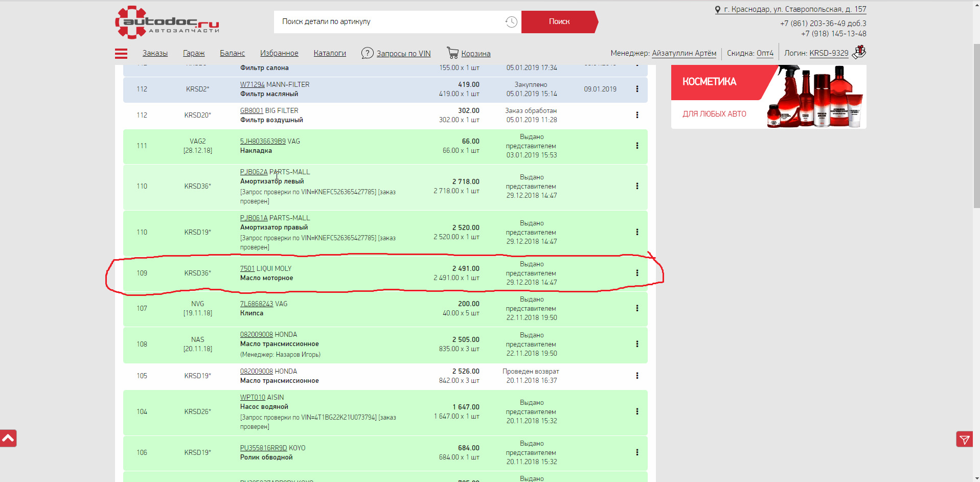Open part link PJB061A
Image resolution: width=980 pixels, height=482 pixels.
tap(254, 218)
